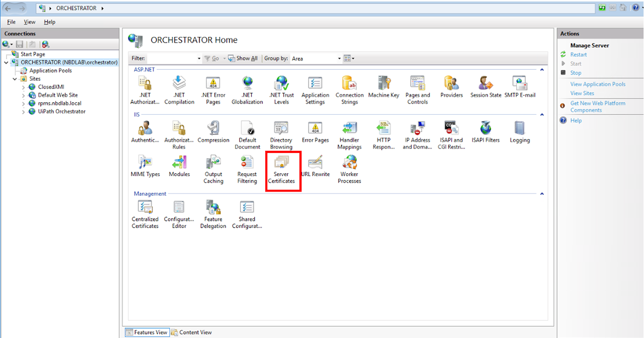Open MIME Types feature
This screenshot has height=338, width=644.
(145, 166)
